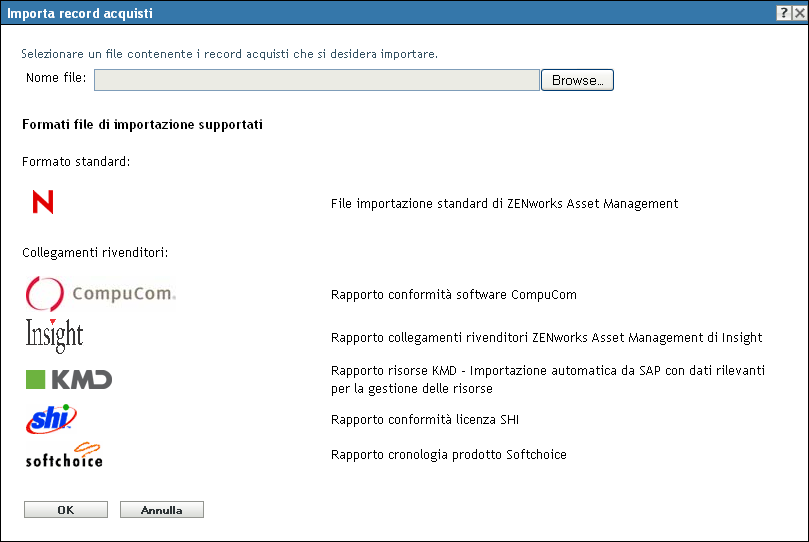
Task: Click the SHI logo icon
Action: 51,419
